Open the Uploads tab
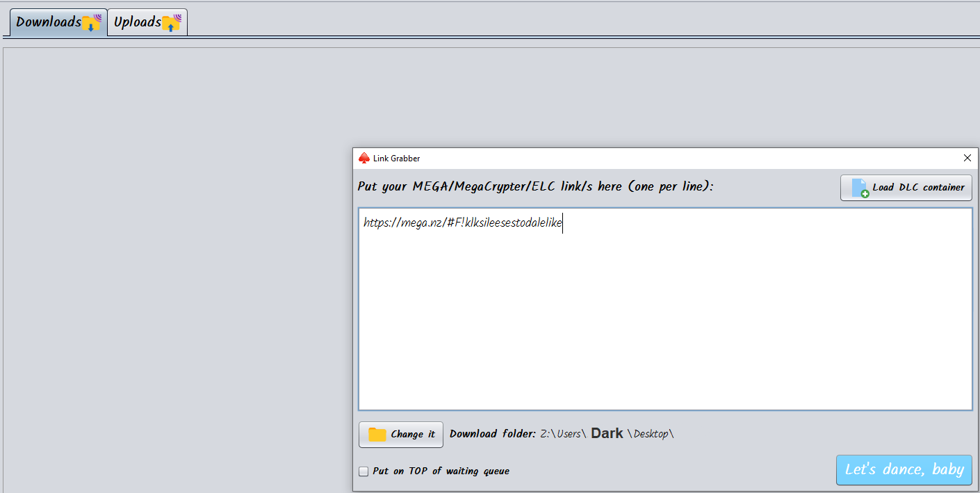This screenshot has height=493, width=980. pos(147,22)
